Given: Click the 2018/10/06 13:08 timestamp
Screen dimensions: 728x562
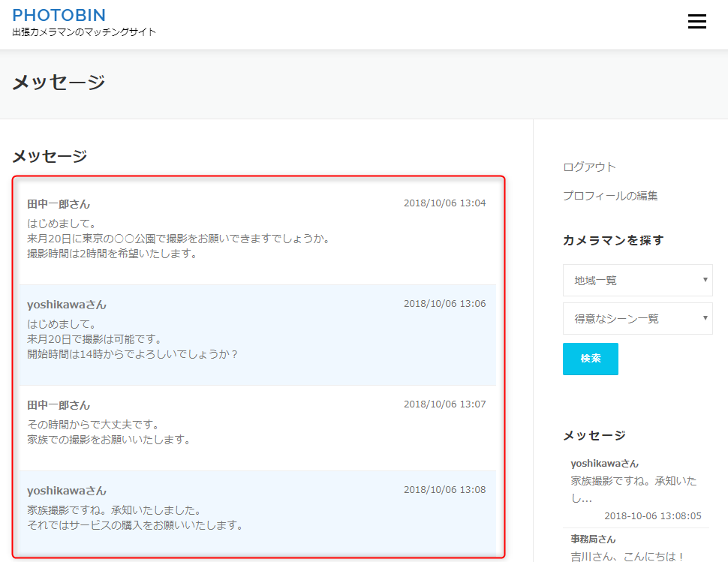Looking at the screenshot, I should pyautogui.click(x=444, y=490).
